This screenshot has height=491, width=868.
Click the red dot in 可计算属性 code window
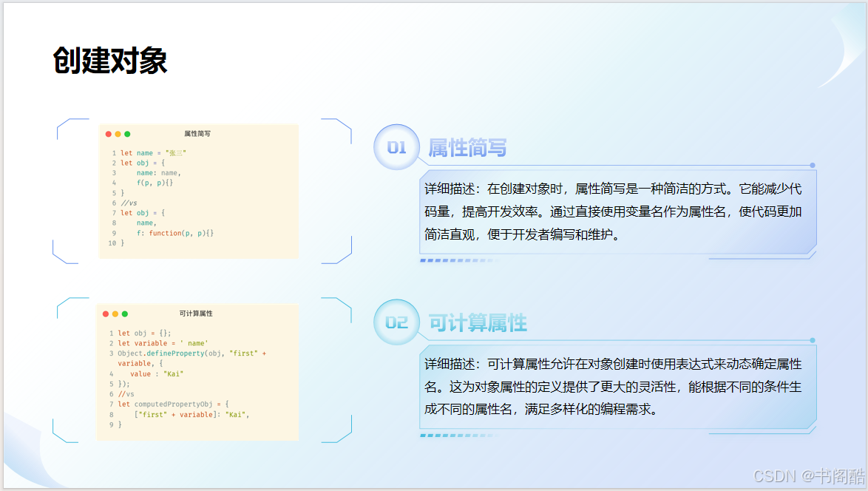click(106, 314)
